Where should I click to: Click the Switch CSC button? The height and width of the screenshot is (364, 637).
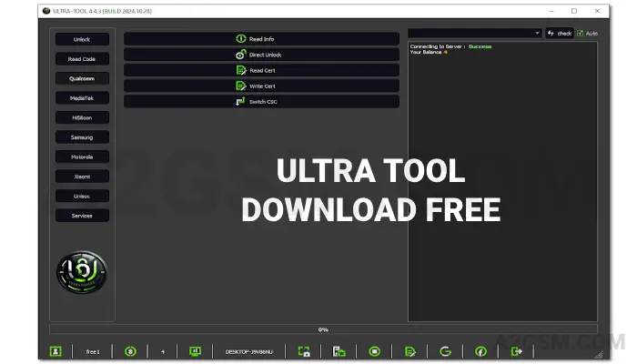coord(261,102)
